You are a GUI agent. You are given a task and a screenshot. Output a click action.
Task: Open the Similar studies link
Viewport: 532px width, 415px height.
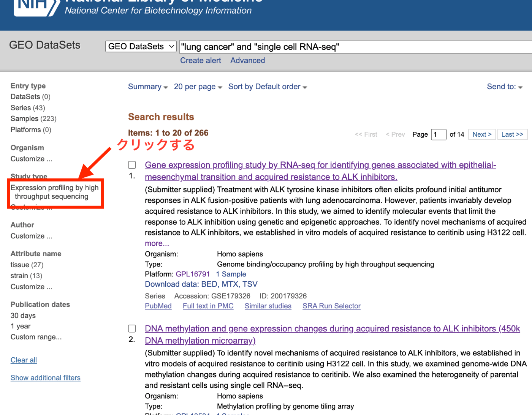coord(268,306)
